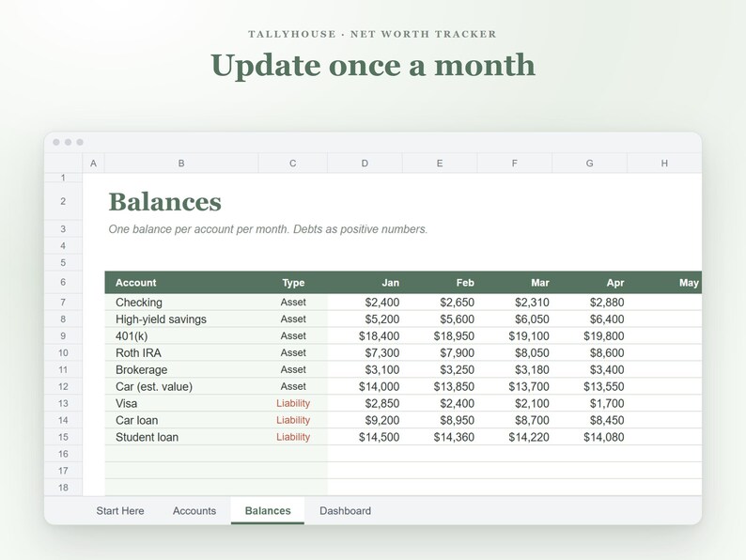Click the Liability type for Visa
Image resolution: width=746 pixels, height=560 pixels.
click(x=293, y=403)
